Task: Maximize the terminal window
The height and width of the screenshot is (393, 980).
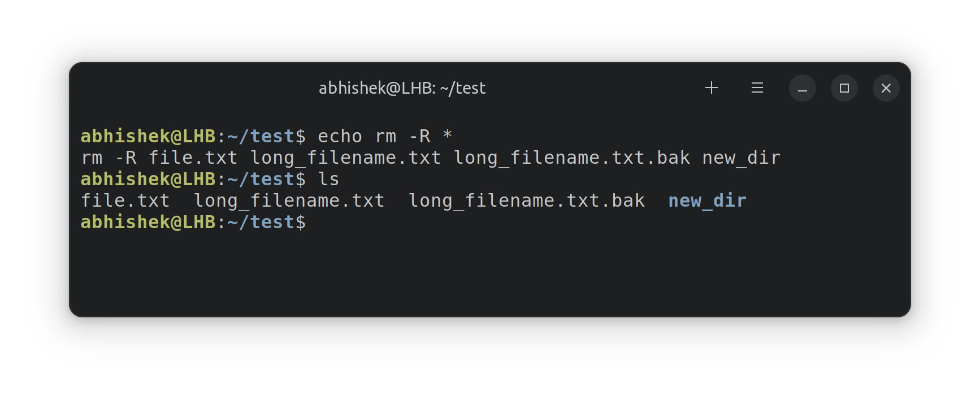Action: 844,88
